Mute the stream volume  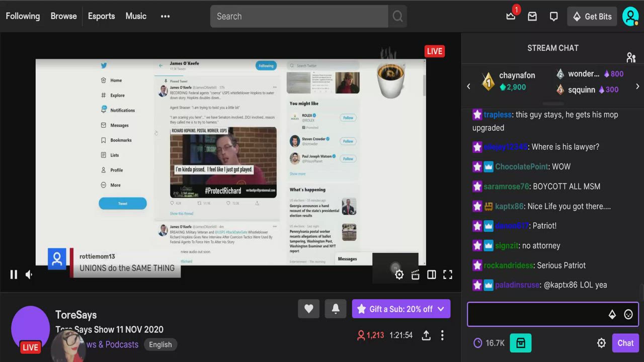tap(30, 275)
